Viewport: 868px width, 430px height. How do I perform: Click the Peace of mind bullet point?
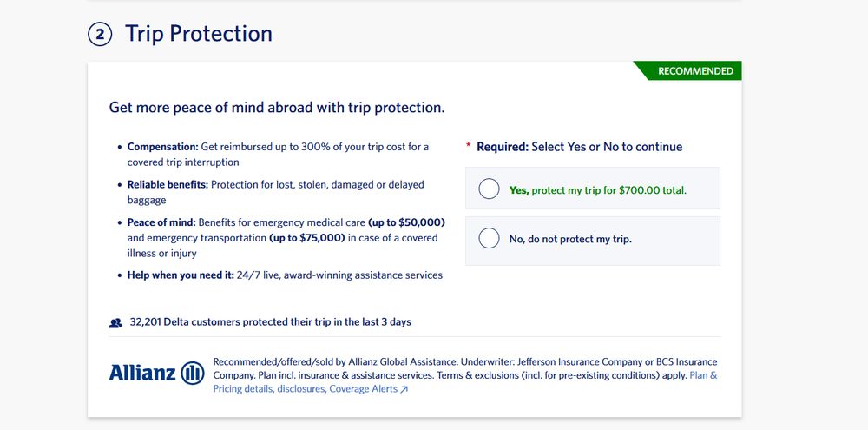[286, 238]
